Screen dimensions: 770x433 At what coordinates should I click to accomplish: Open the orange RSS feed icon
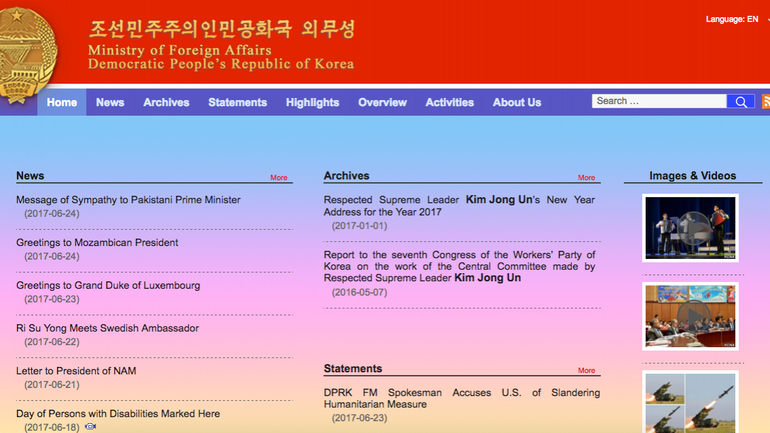coord(765,102)
